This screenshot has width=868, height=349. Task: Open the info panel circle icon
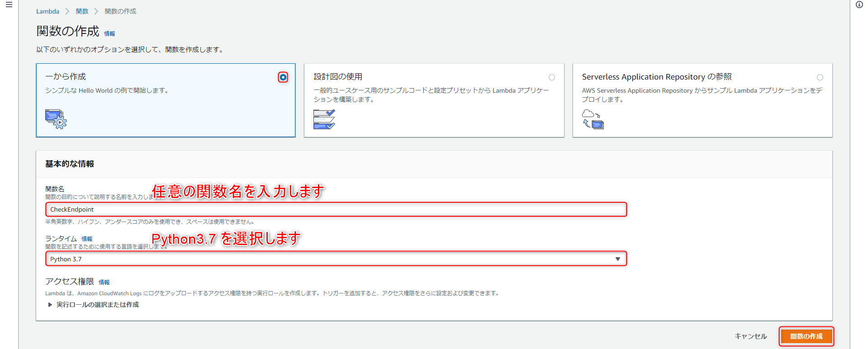859,5
